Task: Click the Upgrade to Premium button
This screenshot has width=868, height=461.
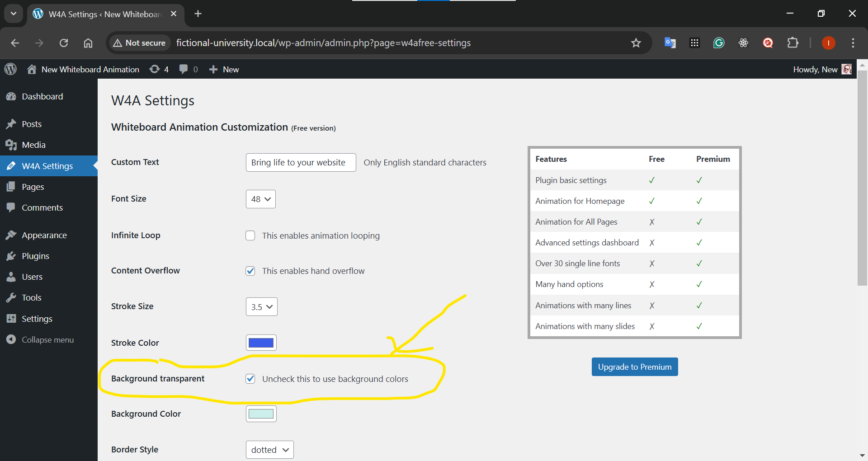Action: pyautogui.click(x=634, y=367)
